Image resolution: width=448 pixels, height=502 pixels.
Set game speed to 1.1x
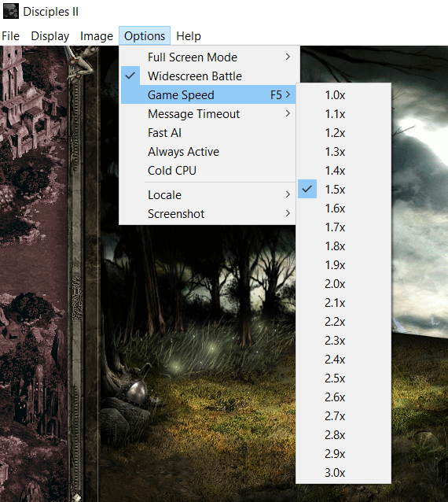(x=343, y=113)
